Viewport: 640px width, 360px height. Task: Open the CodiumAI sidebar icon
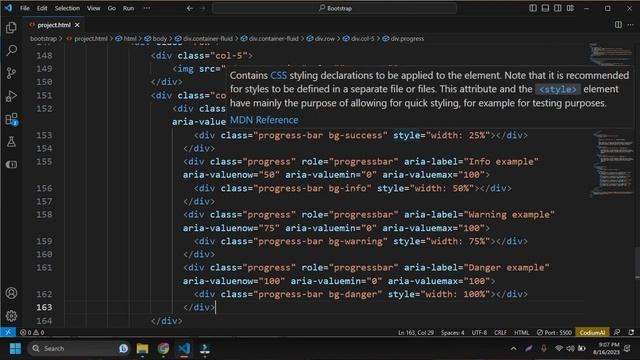[x=11, y=164]
